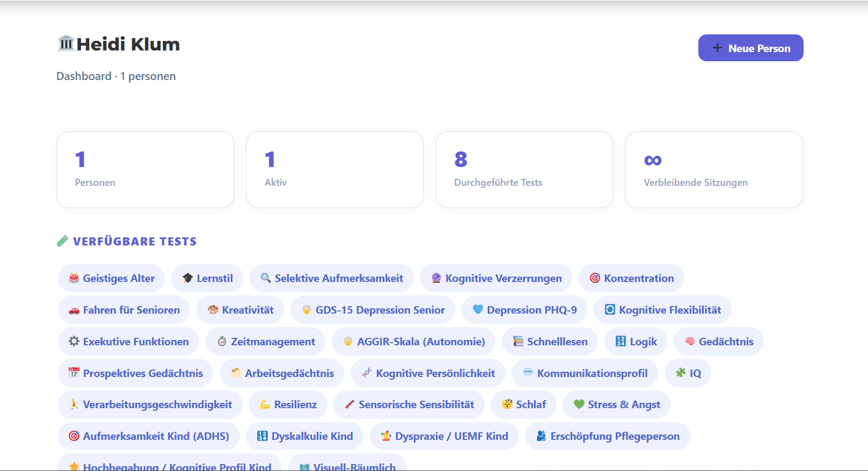Click the gear icon on Exekutive Funktionen
This screenshot has height=471, width=868.
[x=74, y=342]
